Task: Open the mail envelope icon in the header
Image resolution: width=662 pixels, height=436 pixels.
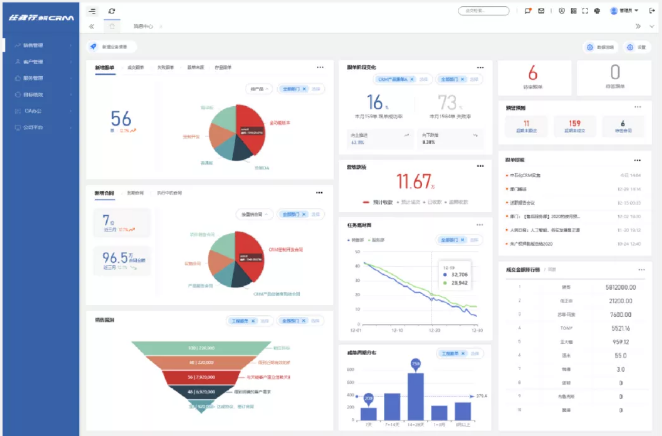Action: 541,10
